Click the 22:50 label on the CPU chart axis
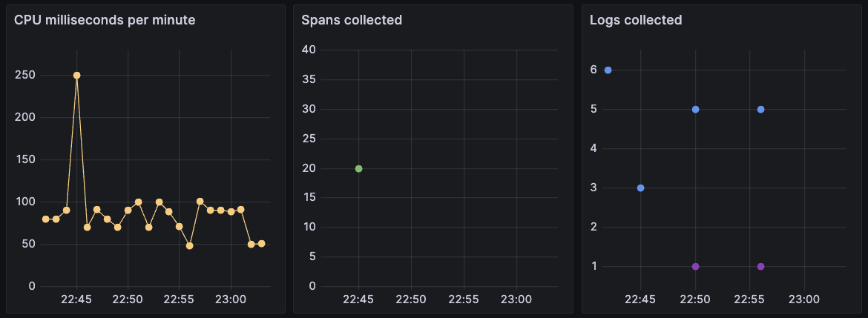Viewport: 868px width, 318px height. click(x=128, y=299)
